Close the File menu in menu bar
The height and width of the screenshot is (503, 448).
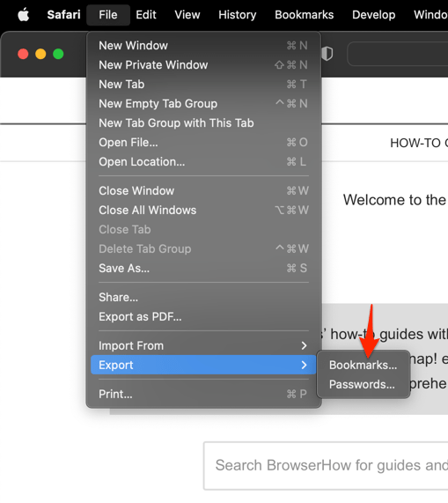point(108,15)
